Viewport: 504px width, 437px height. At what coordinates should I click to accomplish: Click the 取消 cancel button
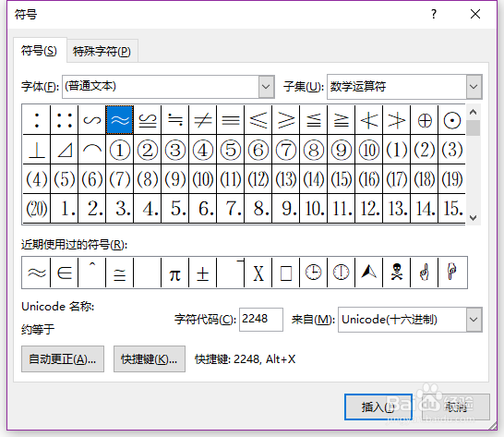[456, 407]
